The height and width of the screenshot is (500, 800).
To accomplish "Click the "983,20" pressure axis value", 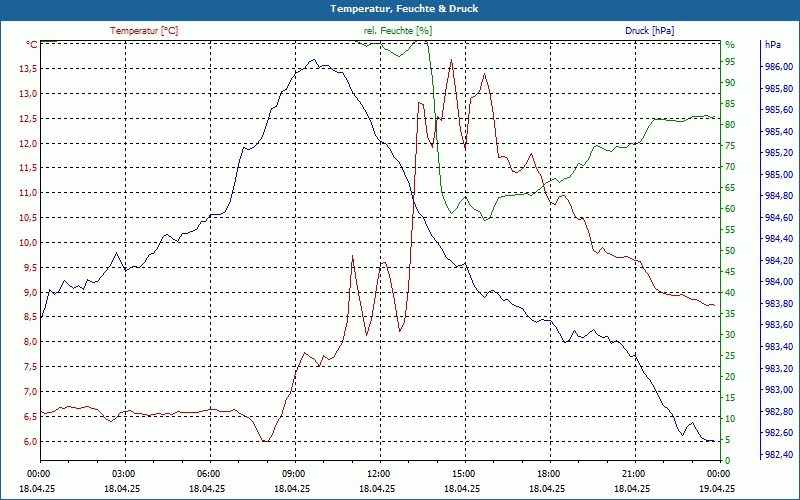I will pyautogui.click(x=779, y=368).
